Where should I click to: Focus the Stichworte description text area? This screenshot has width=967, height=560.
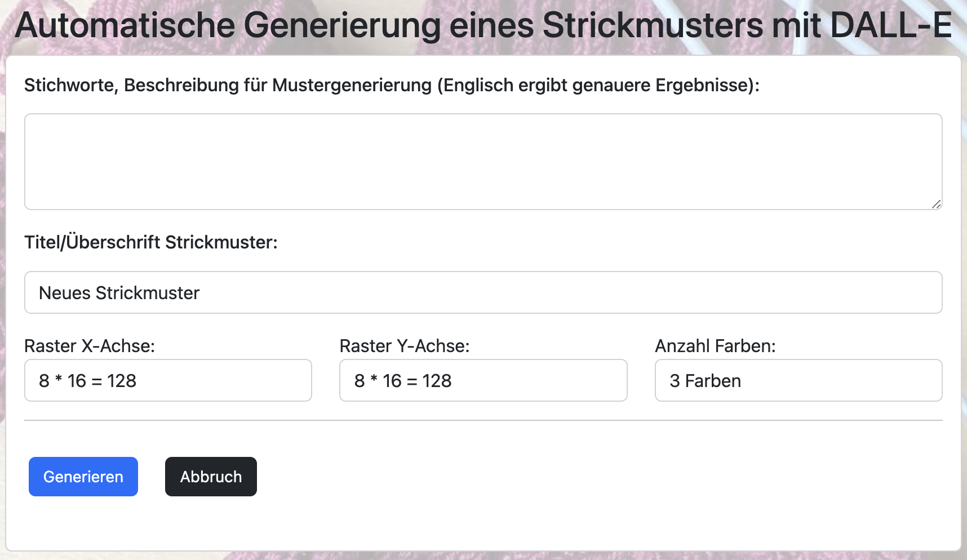point(483,162)
